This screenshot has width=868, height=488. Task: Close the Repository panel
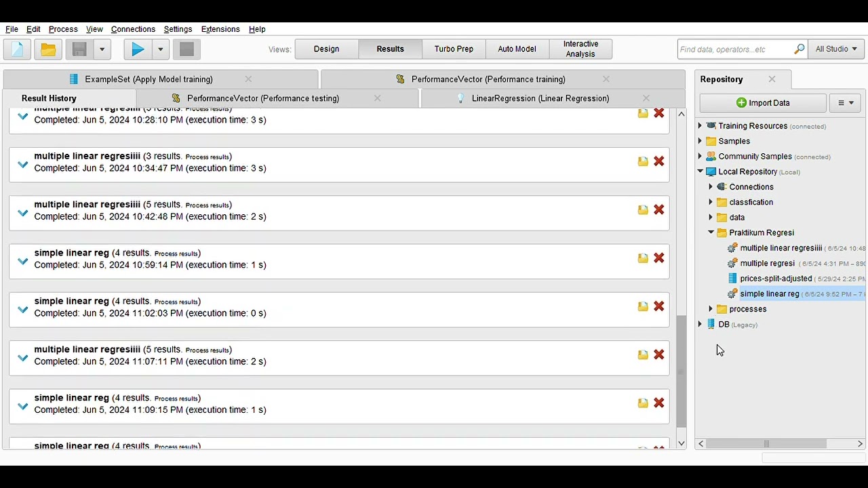(772, 79)
